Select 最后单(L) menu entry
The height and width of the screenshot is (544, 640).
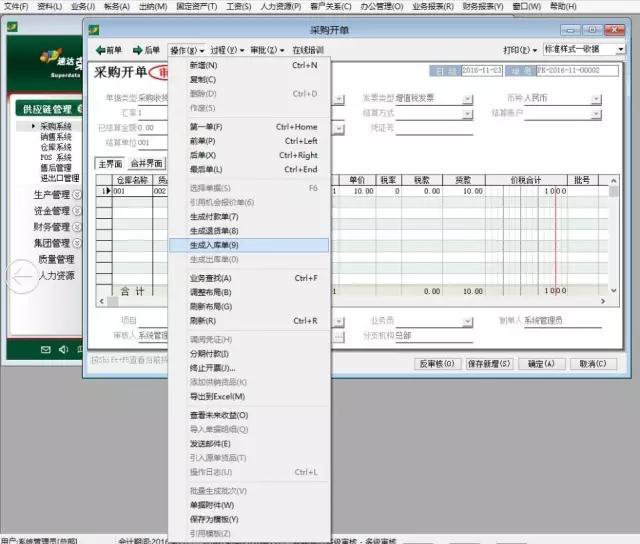(249, 169)
